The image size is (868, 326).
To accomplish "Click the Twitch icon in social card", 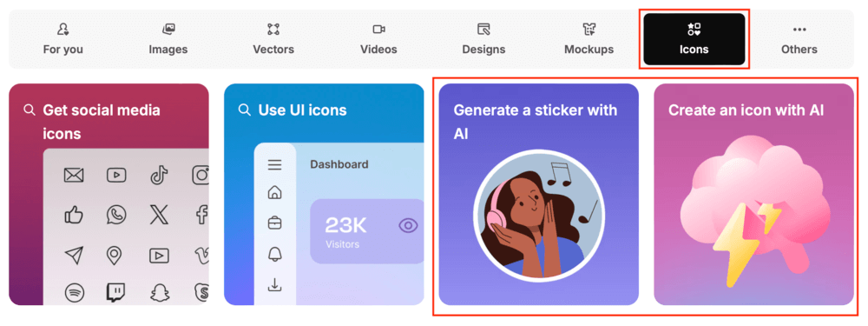I will (x=116, y=292).
